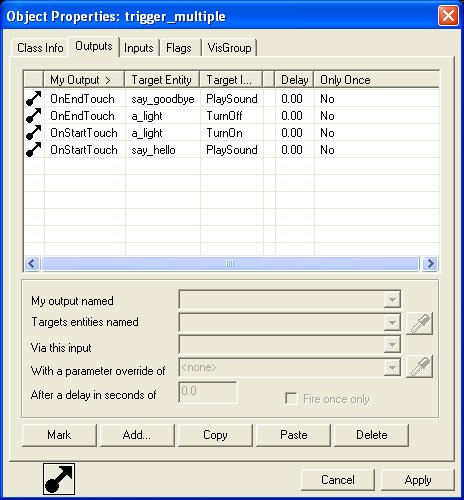The height and width of the screenshot is (500, 464).
Task: Click the Cancel button
Action: (338, 480)
